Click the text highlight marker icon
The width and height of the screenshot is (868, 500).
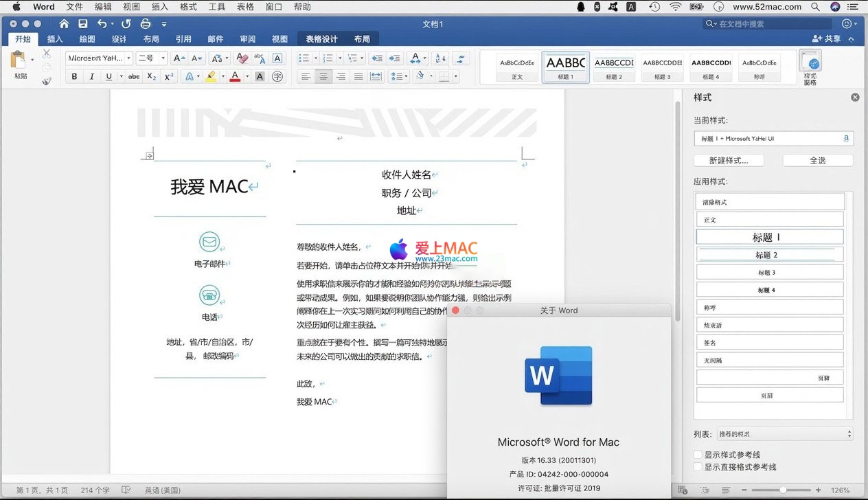pyautogui.click(x=211, y=77)
